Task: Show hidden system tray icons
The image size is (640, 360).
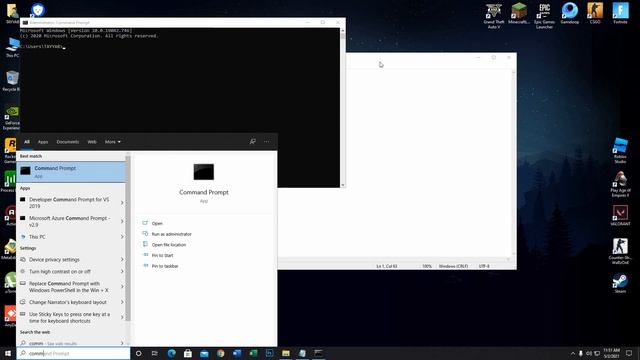Action: 573,353
